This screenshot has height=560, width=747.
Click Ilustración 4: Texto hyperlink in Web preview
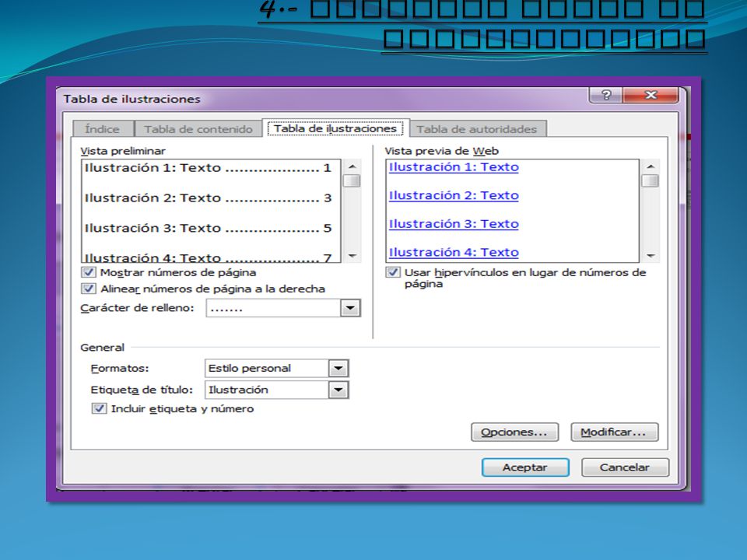(x=454, y=252)
